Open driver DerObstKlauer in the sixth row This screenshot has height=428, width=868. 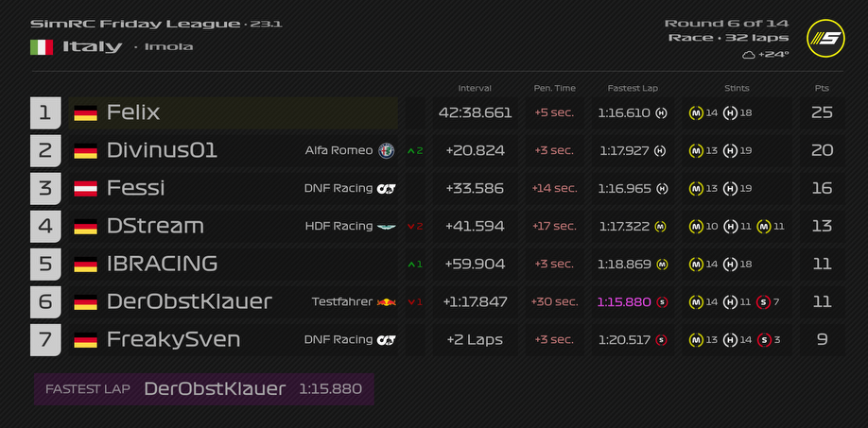click(x=189, y=301)
